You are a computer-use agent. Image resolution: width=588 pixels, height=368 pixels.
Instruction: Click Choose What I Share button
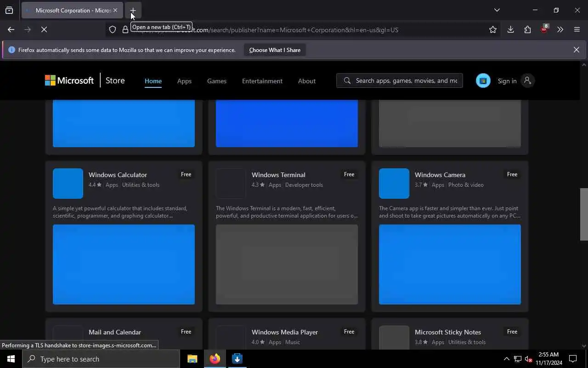pos(275,50)
